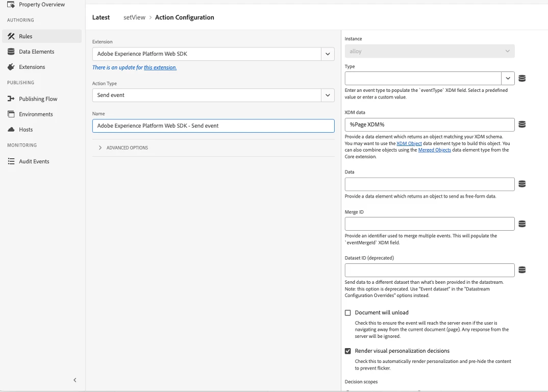Click the Extension field showing Web SDK
548x392 pixels.
(x=207, y=54)
